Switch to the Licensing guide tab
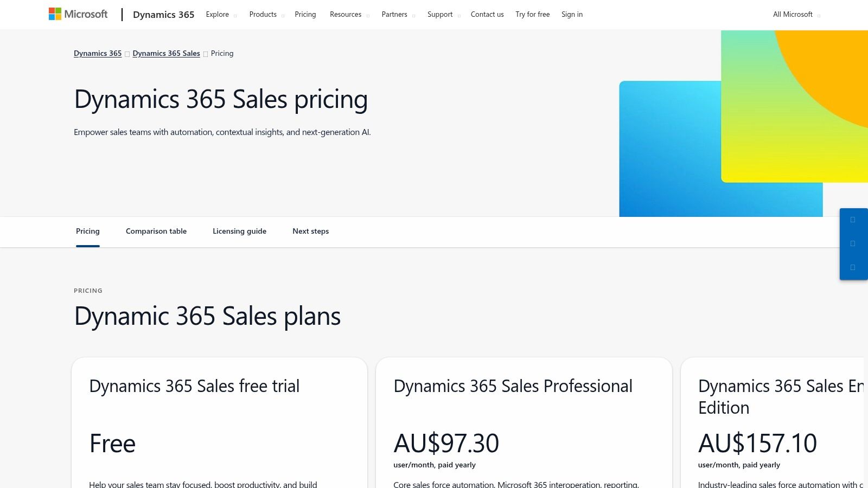 [x=239, y=232]
